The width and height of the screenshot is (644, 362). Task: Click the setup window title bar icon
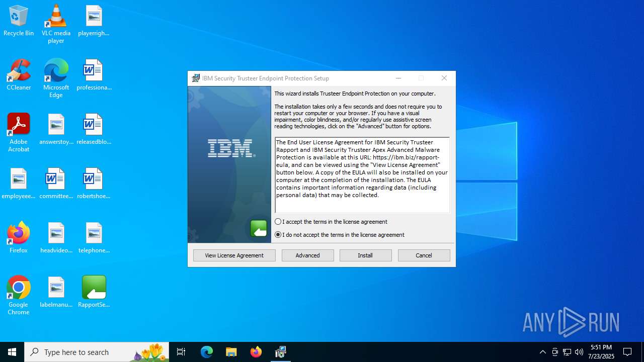(196, 78)
